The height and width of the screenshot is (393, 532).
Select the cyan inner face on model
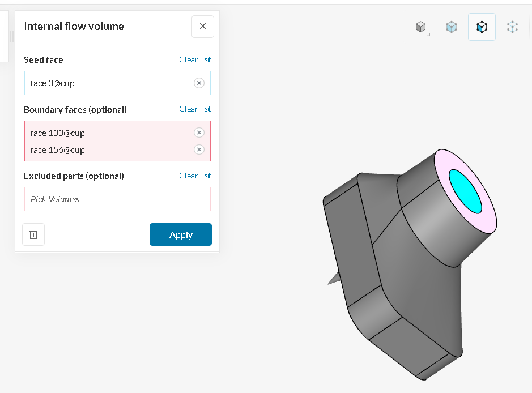click(465, 191)
